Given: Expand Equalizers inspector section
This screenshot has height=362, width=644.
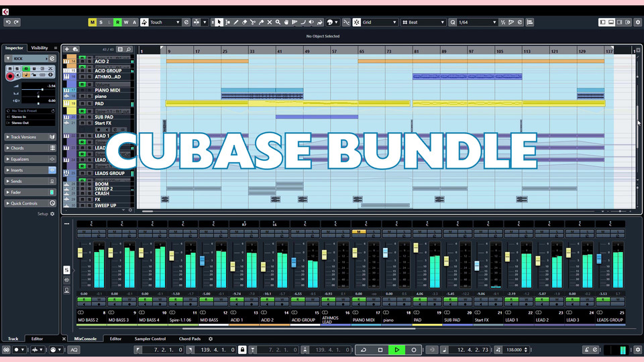Looking at the screenshot, I should click(x=30, y=160).
